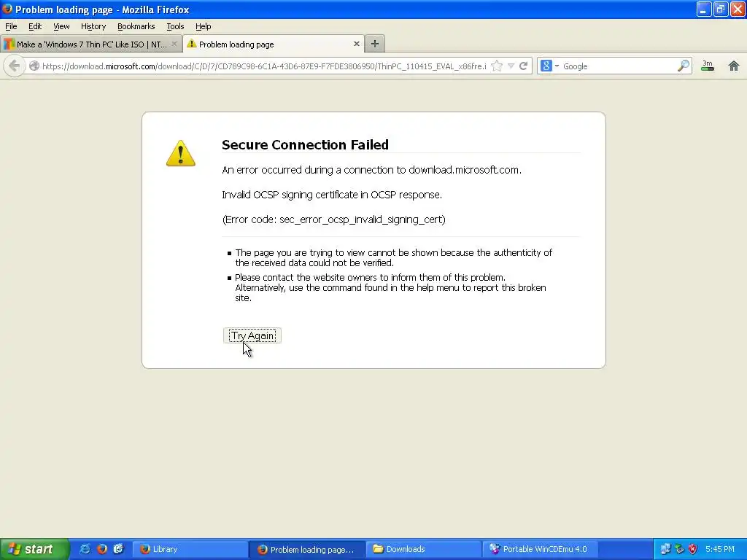
Task: Minimize the Firefox window
Action: point(704,9)
